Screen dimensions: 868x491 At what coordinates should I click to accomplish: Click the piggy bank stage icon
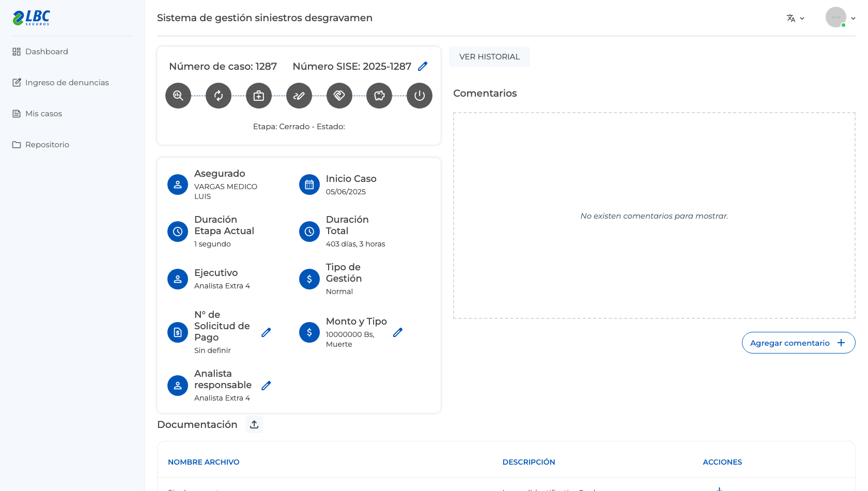[379, 96]
